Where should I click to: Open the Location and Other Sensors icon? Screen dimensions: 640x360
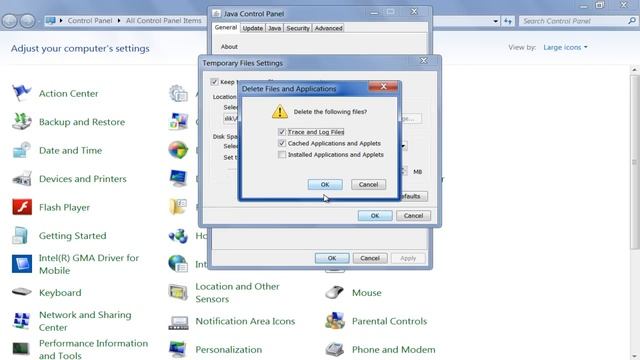[x=178, y=292]
